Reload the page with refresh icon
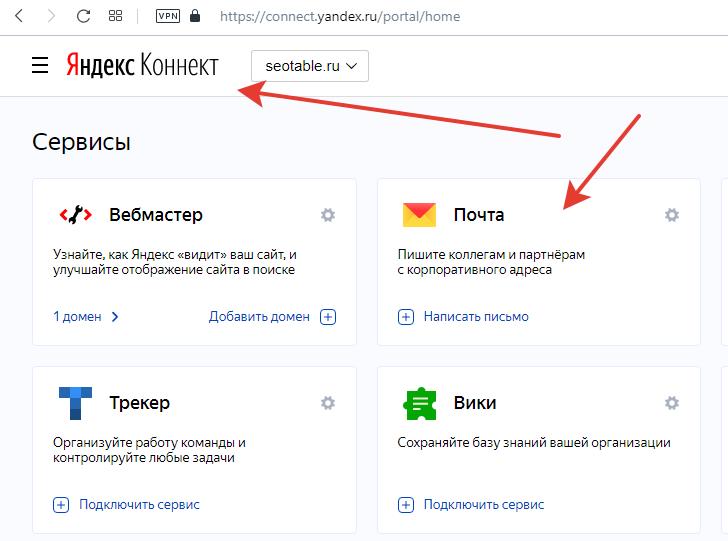Viewport: 728px width, 541px height. click(83, 16)
